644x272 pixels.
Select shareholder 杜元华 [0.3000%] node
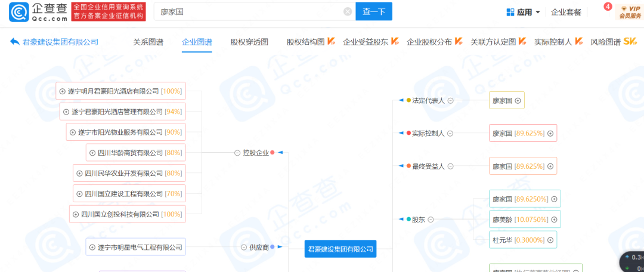(524, 240)
